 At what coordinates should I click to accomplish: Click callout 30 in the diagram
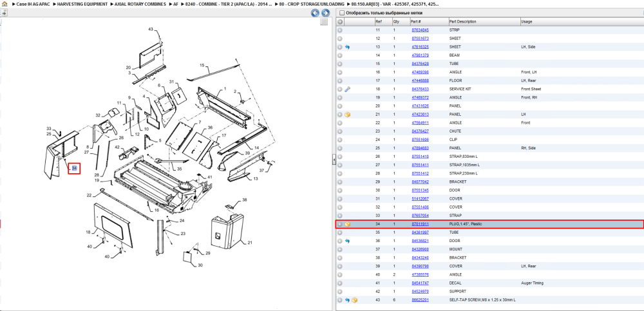[x=200, y=265]
